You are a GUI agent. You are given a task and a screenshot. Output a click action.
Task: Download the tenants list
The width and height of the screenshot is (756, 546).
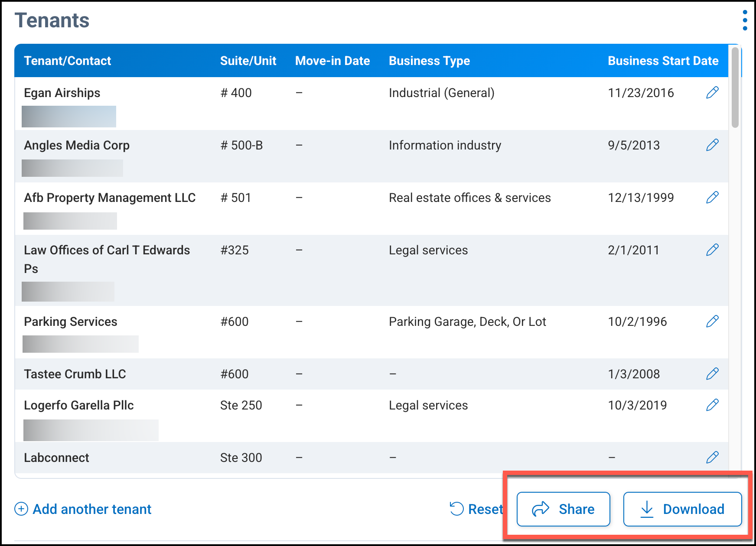(x=682, y=509)
